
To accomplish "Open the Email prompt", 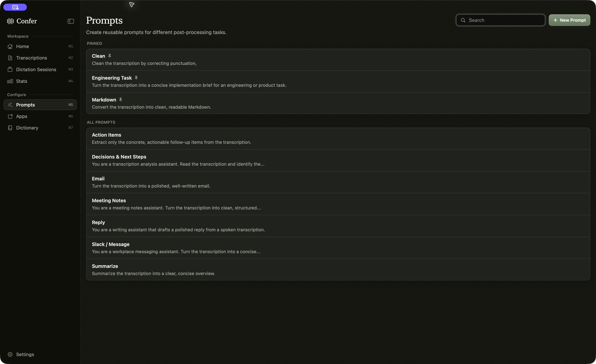I will (338, 182).
